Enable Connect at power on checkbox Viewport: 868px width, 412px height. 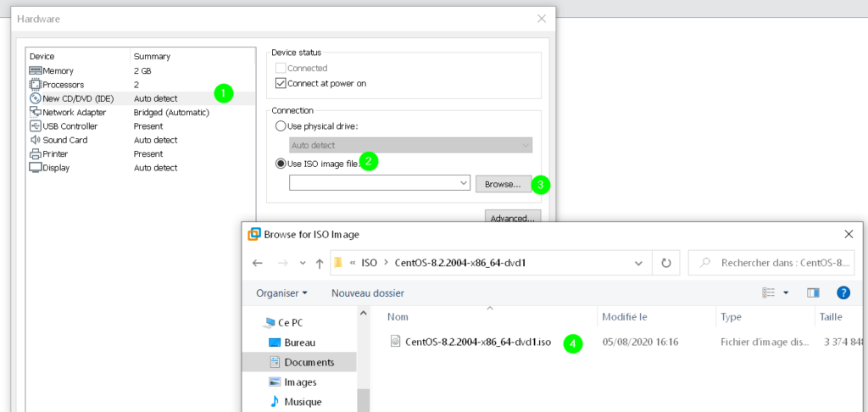281,83
